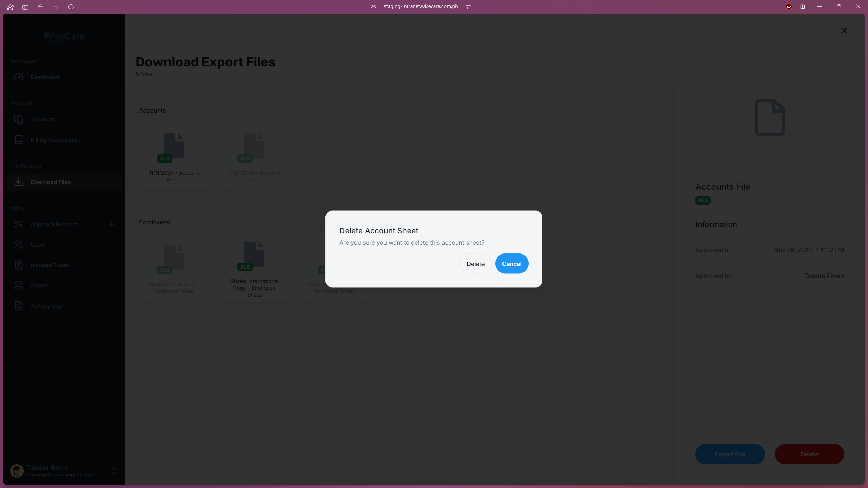Viewport: 868px width, 488px height.
Task: Click the browser reload icon
Action: 71,7
